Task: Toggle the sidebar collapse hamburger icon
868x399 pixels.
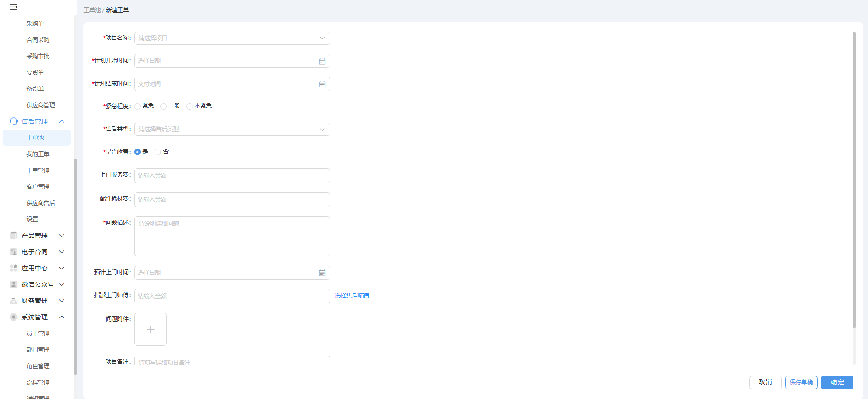Action: click(x=14, y=7)
